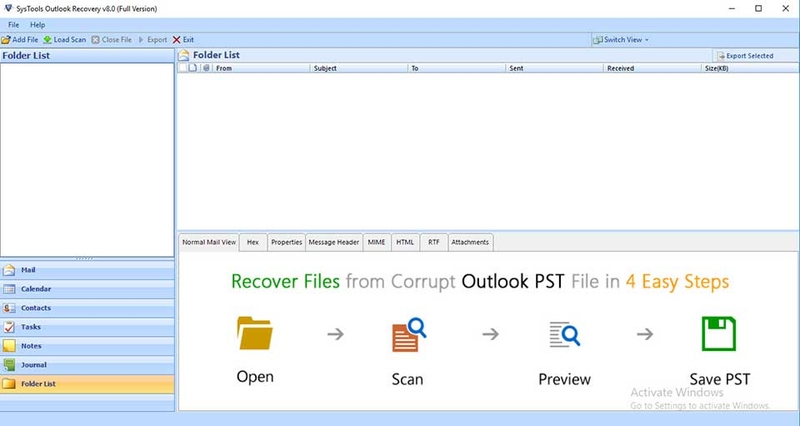Click the Preview step icon
The height and width of the screenshot is (426, 800).
(564, 335)
